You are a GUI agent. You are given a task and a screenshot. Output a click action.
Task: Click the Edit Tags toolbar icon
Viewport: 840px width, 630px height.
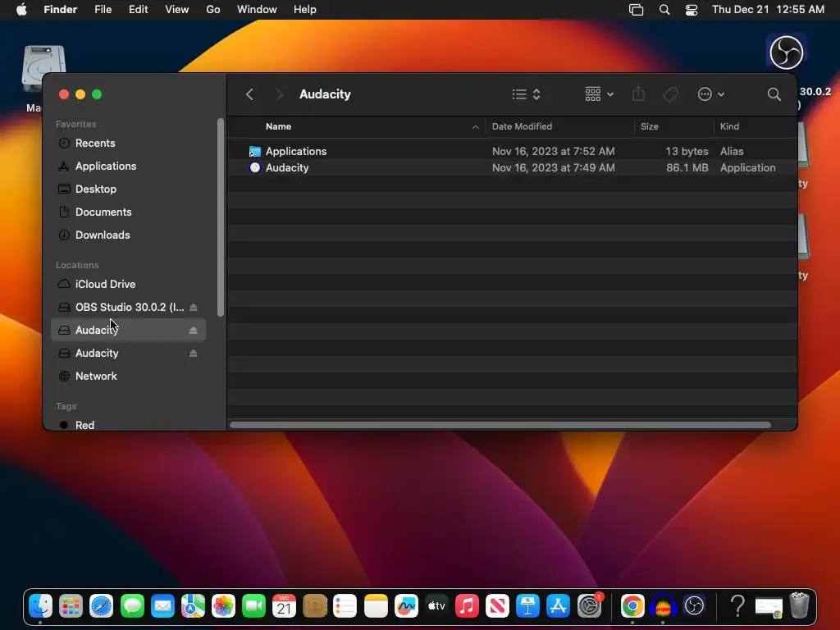(670, 94)
